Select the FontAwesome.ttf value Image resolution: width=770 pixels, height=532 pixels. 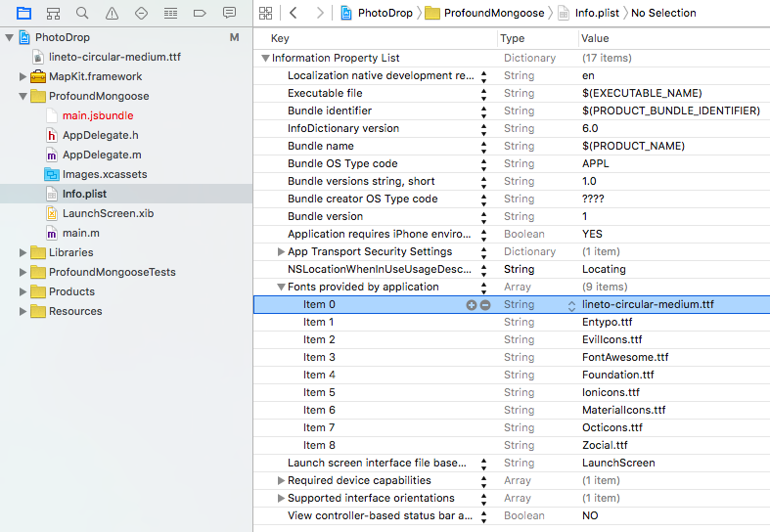pos(625,358)
